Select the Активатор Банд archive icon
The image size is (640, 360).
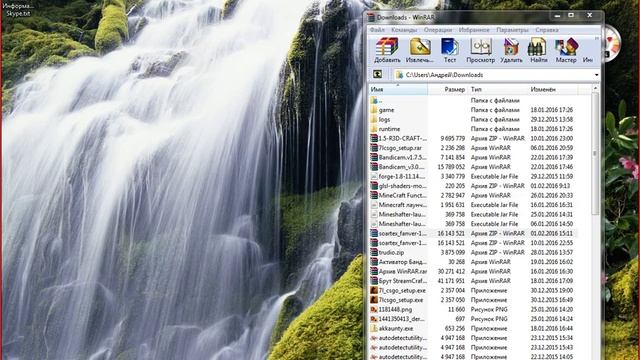(x=373, y=262)
